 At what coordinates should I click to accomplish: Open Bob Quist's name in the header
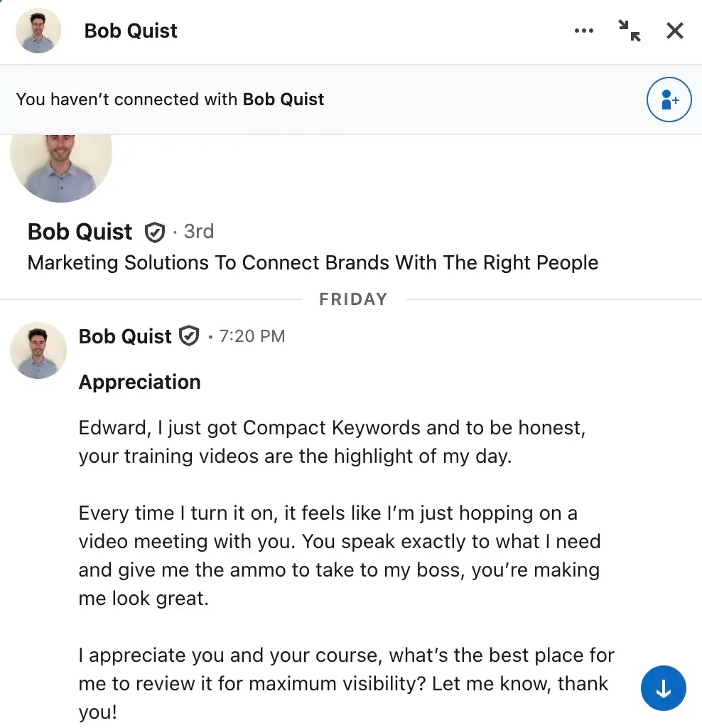[x=130, y=31]
